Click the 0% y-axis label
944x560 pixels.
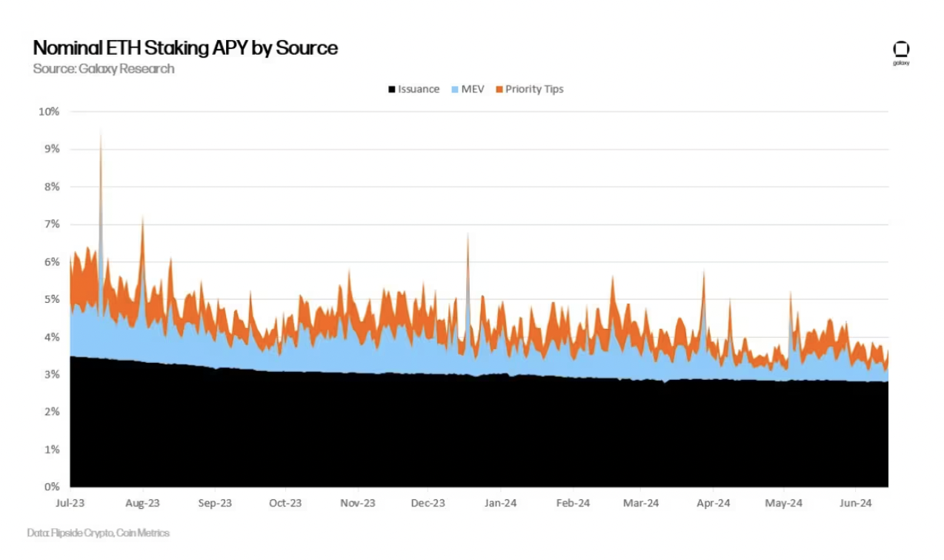tap(52, 487)
